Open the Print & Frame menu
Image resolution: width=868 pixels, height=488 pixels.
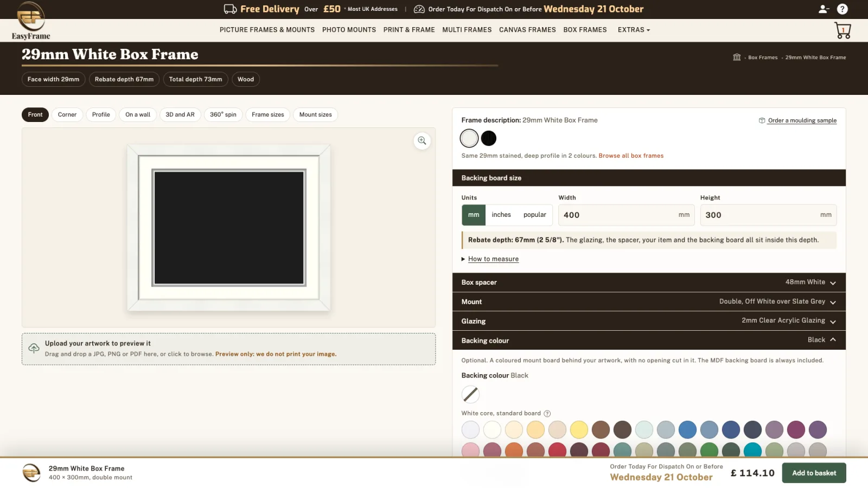tap(409, 30)
